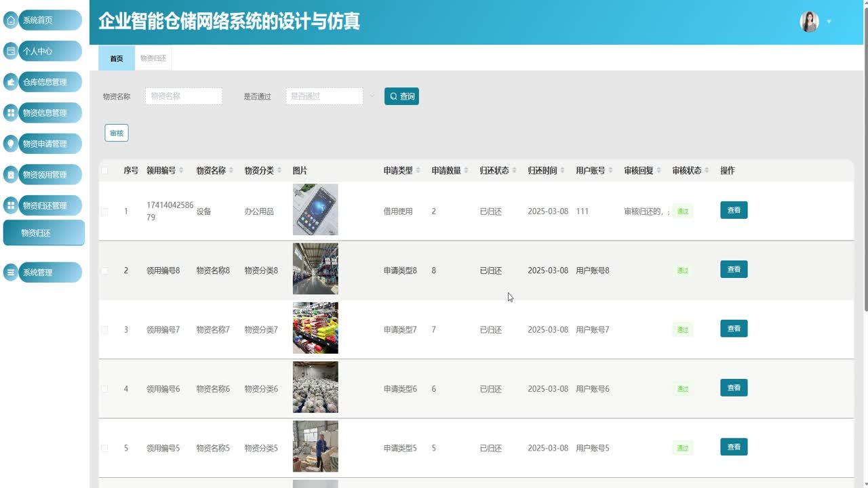Click the 通过 status tag in row 1
Viewport: 868px width, 488px height.
(682, 211)
